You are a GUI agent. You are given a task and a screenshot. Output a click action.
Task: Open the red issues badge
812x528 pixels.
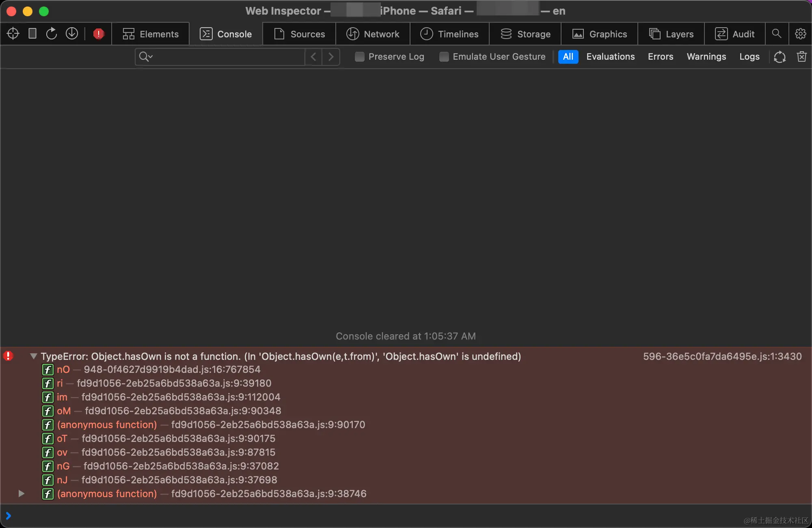tap(98, 34)
